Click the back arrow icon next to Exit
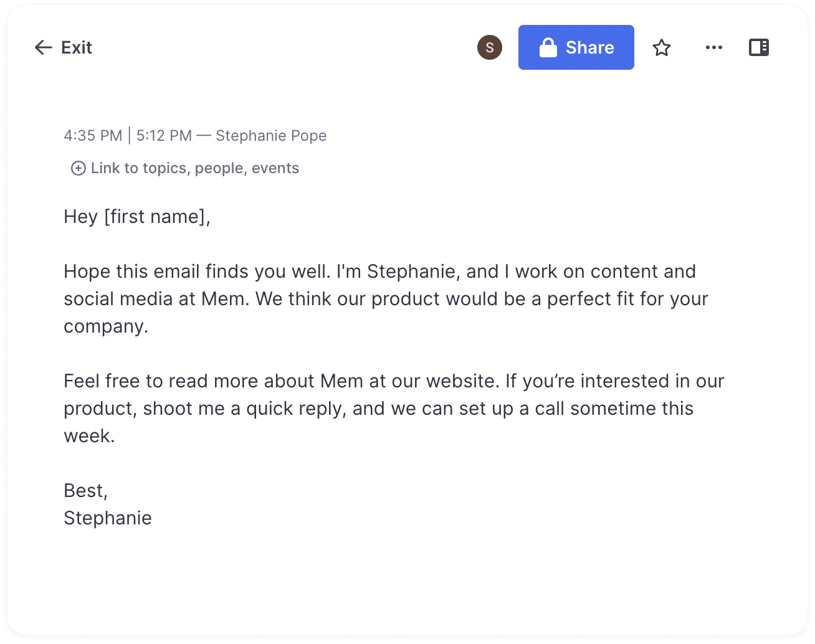 tap(43, 47)
